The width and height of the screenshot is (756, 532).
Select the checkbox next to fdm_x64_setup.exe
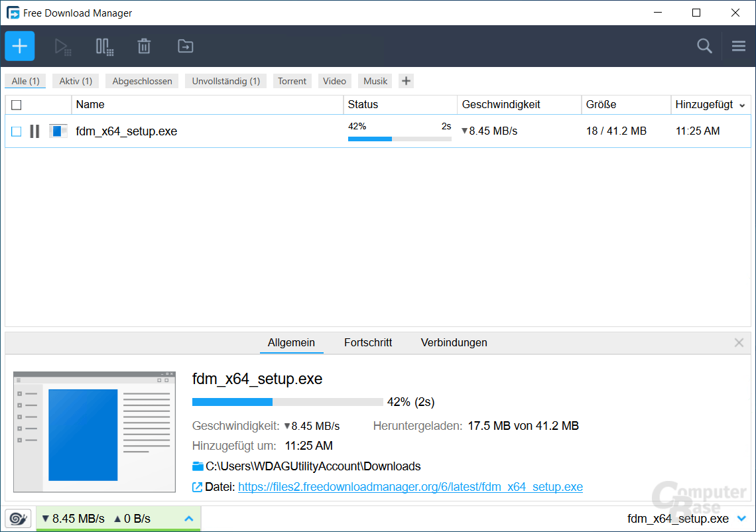tap(16, 131)
